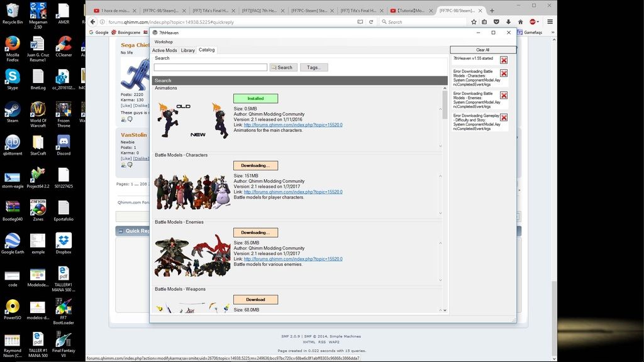Open the Recycle Bin desktop icon

click(x=13, y=14)
